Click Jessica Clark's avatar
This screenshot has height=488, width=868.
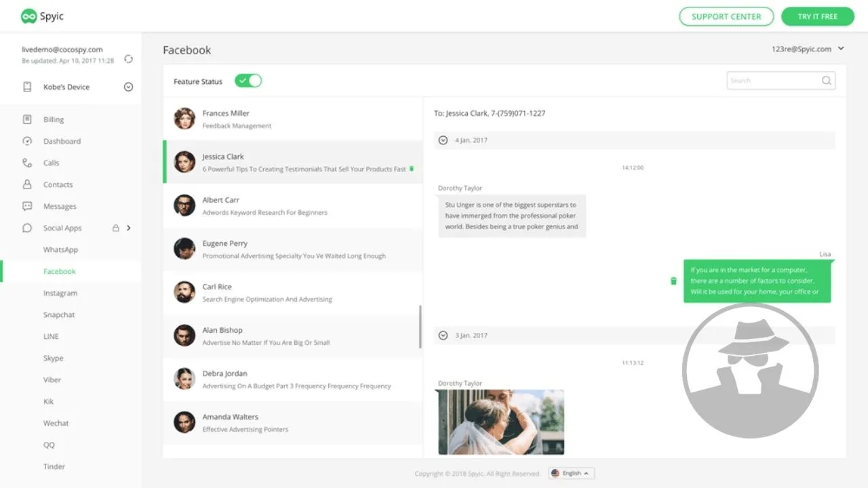point(184,162)
